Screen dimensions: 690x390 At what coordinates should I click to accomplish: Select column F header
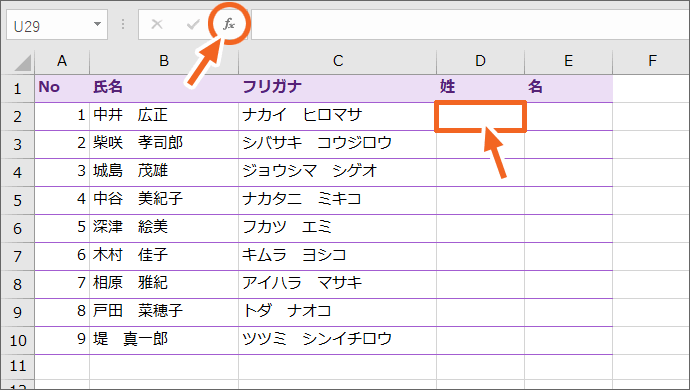[x=652, y=61]
